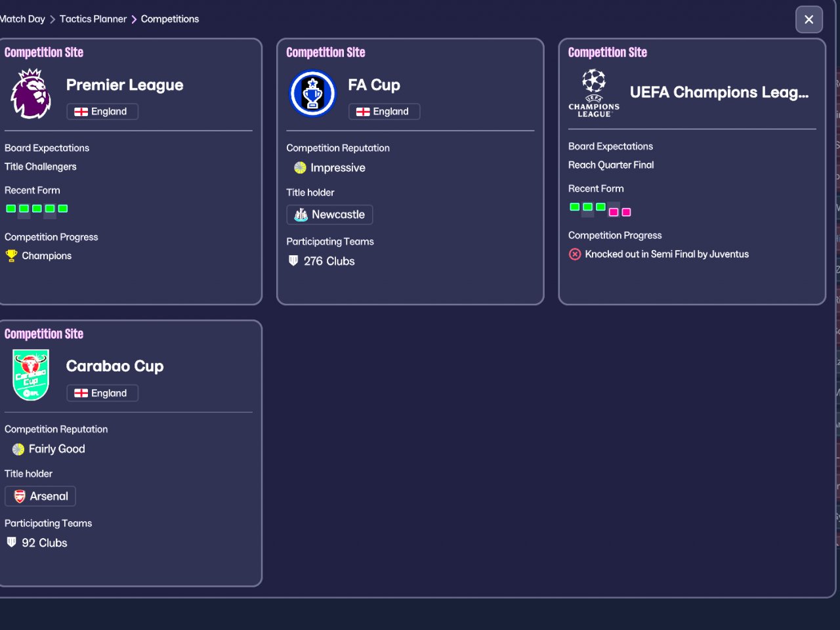The image size is (840, 630).
Task: Close the Competitions panel with the X button
Action: click(x=809, y=19)
